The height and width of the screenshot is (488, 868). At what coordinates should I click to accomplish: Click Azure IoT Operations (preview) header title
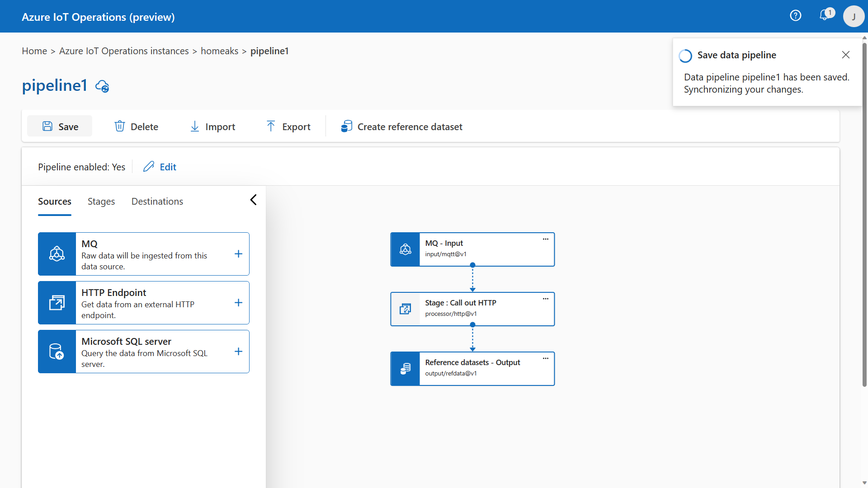point(98,17)
